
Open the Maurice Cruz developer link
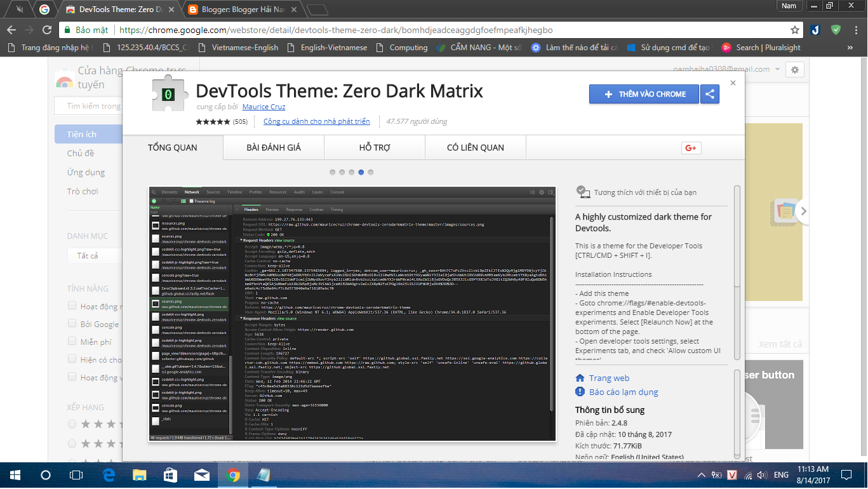[264, 107]
